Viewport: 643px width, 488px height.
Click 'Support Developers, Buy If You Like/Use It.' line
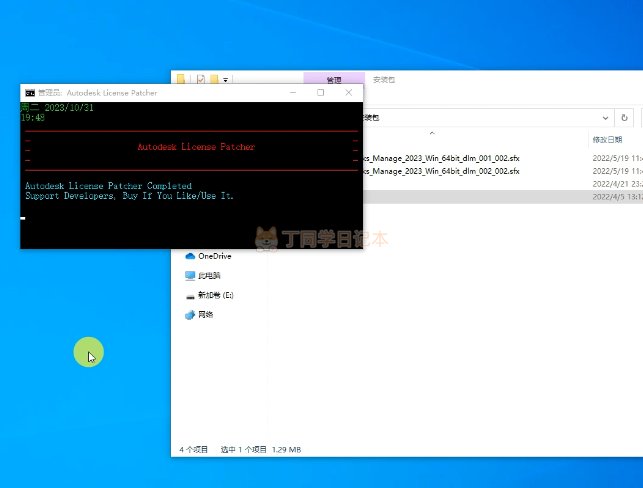[129, 196]
